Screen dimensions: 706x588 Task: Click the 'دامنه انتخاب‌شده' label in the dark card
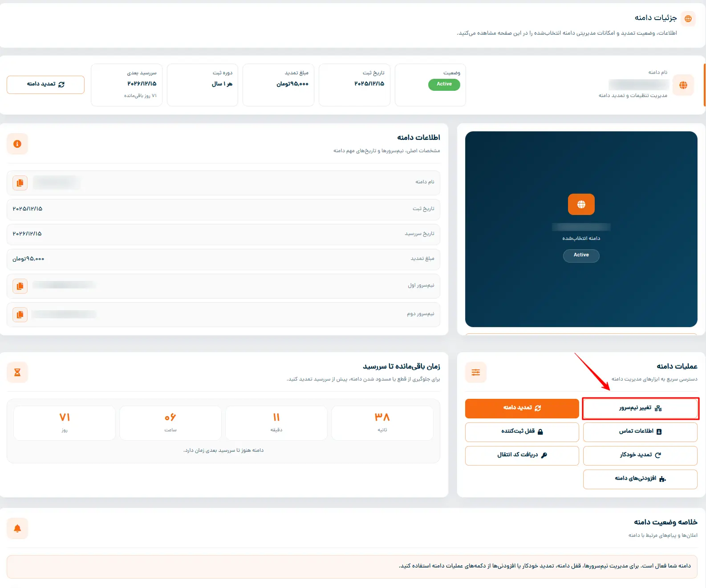(581, 238)
